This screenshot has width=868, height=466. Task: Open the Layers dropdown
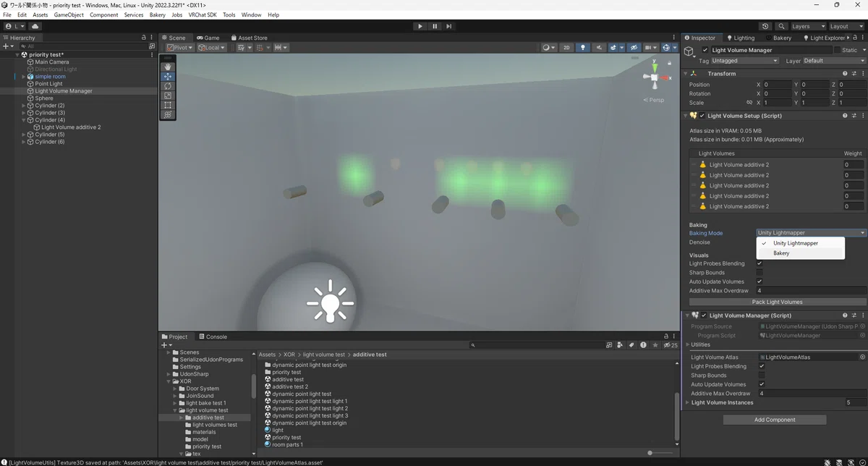[808, 26]
